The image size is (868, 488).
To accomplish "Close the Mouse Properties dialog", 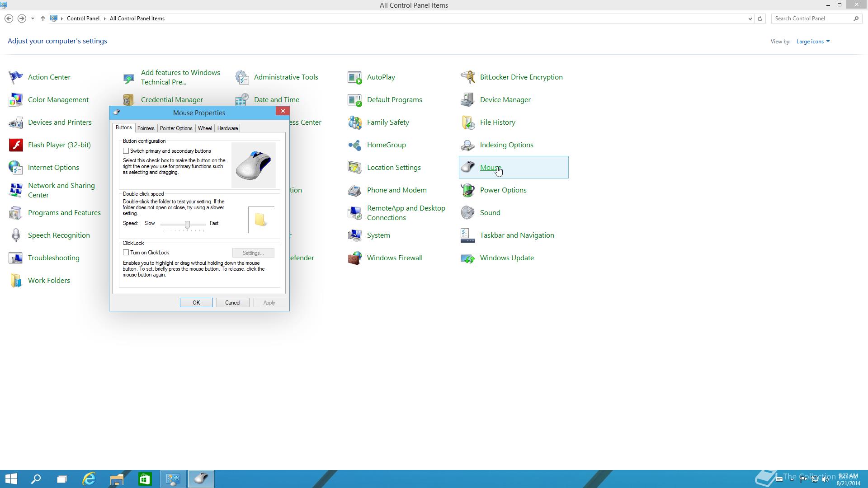I will [x=283, y=111].
